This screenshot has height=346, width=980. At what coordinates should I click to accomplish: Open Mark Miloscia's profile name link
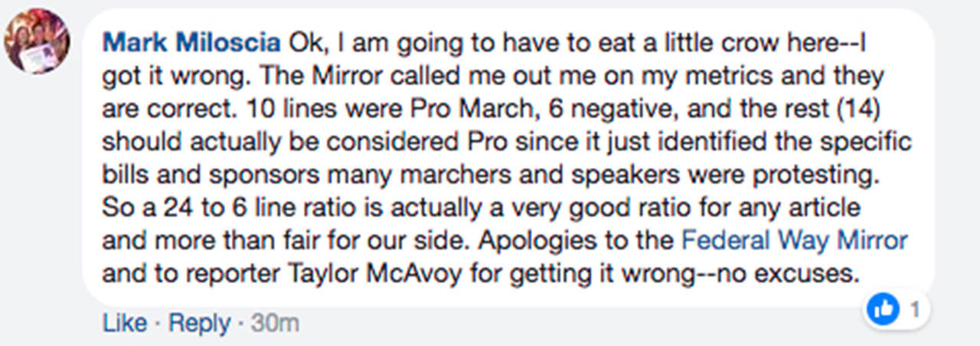pos(191,43)
